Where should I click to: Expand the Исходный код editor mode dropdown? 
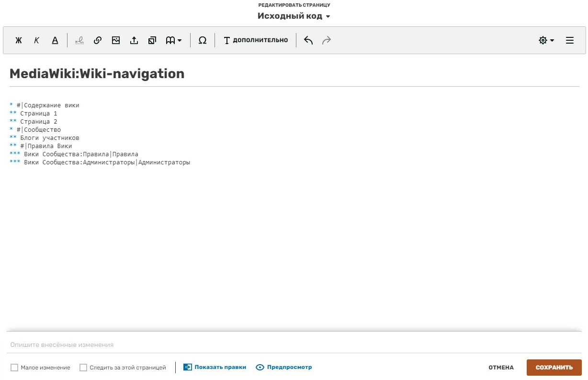(294, 16)
